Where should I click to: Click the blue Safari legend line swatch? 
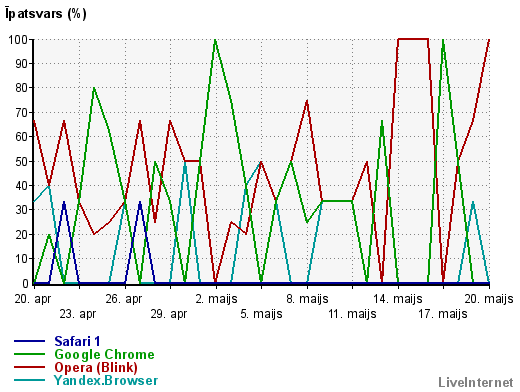coord(29,341)
